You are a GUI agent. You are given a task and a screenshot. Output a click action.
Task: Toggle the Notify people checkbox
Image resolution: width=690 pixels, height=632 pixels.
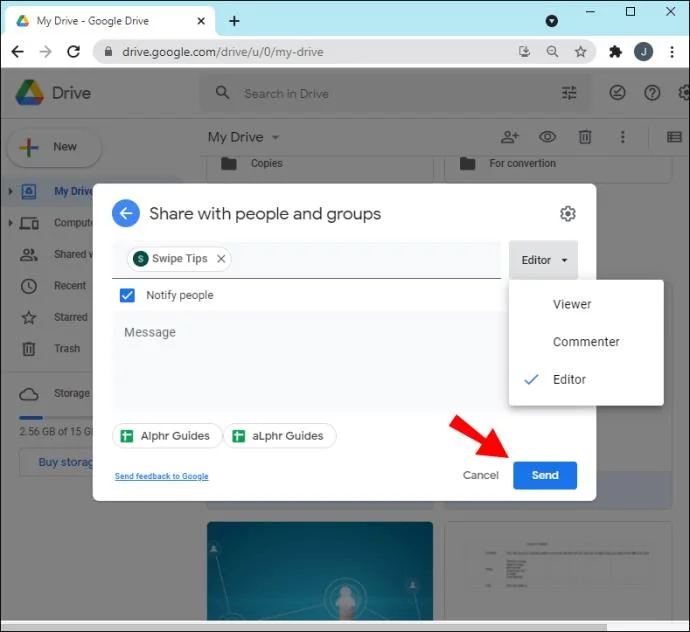pyautogui.click(x=127, y=295)
